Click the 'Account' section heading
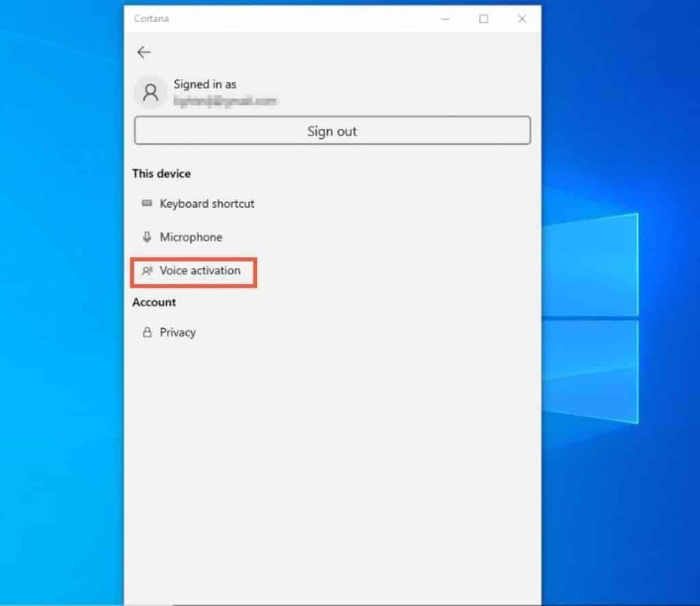This screenshot has width=700, height=606. (x=154, y=302)
